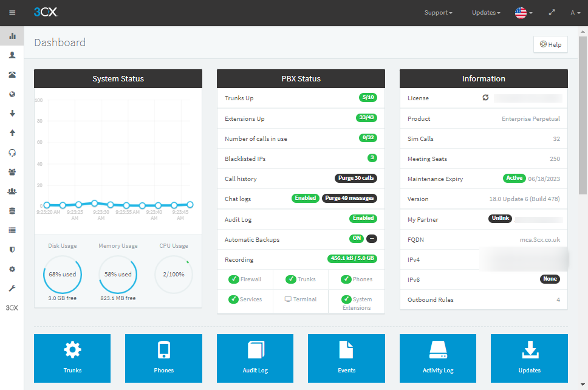Open Outbound Rules up-arrow sidebar icon

12,133
